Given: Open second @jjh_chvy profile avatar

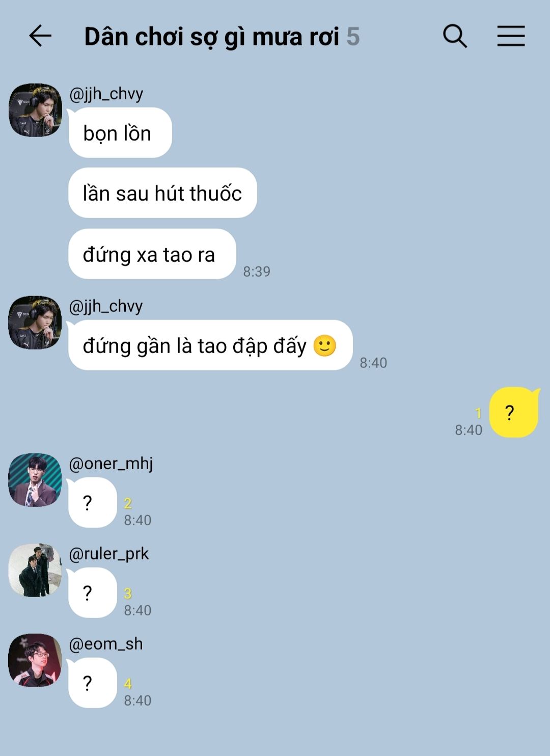Looking at the screenshot, I should click(35, 322).
